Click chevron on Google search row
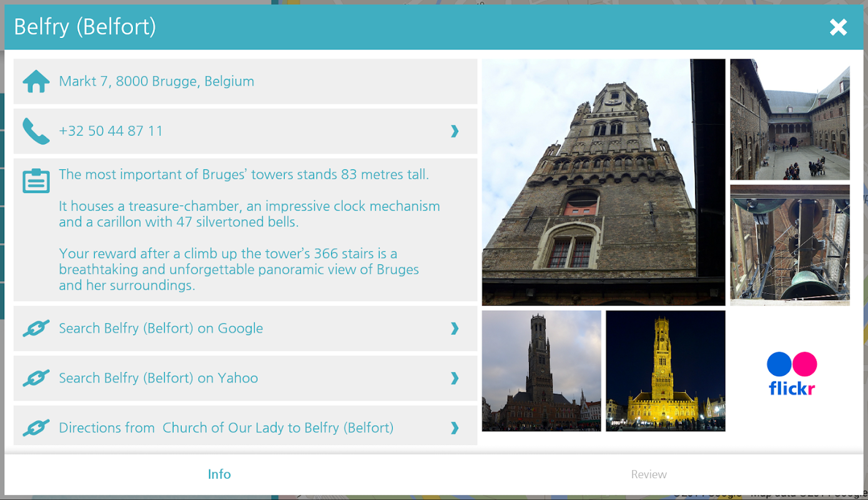 pyautogui.click(x=455, y=328)
